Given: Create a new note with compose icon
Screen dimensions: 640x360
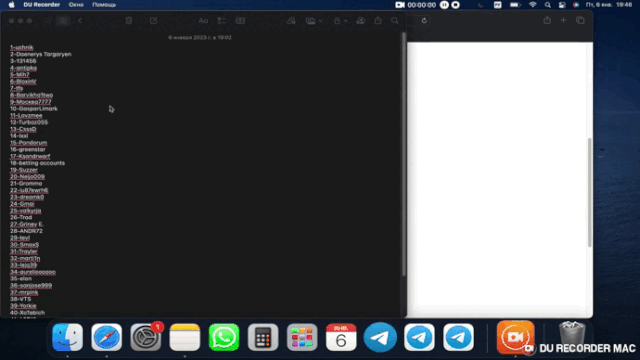Looking at the screenshot, I should click(x=153, y=20).
